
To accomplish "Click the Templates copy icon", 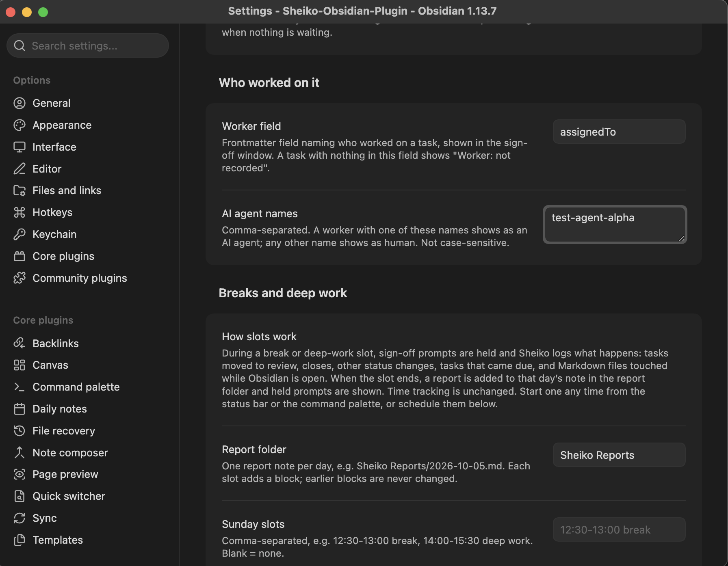I will click(x=19, y=540).
